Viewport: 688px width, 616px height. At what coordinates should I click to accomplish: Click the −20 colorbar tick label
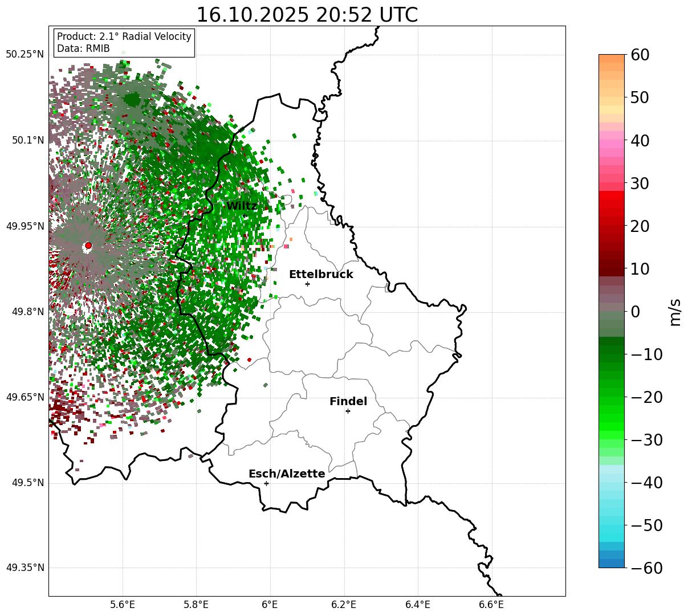pyautogui.click(x=646, y=397)
